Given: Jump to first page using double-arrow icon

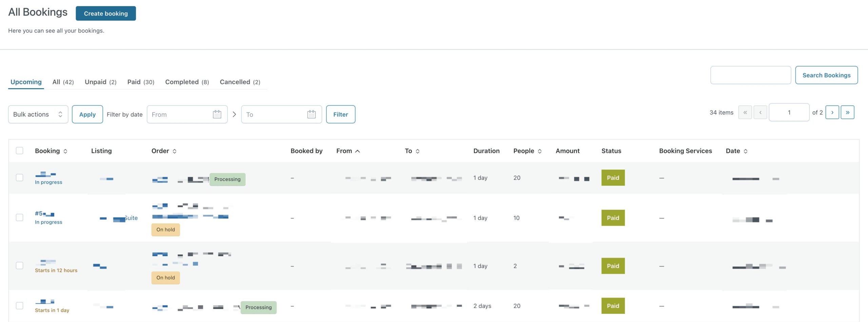Looking at the screenshot, I should [x=745, y=112].
